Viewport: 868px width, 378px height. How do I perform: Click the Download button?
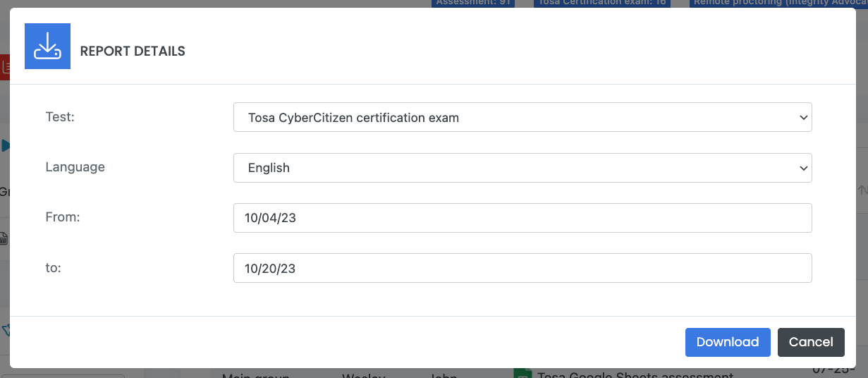728,342
